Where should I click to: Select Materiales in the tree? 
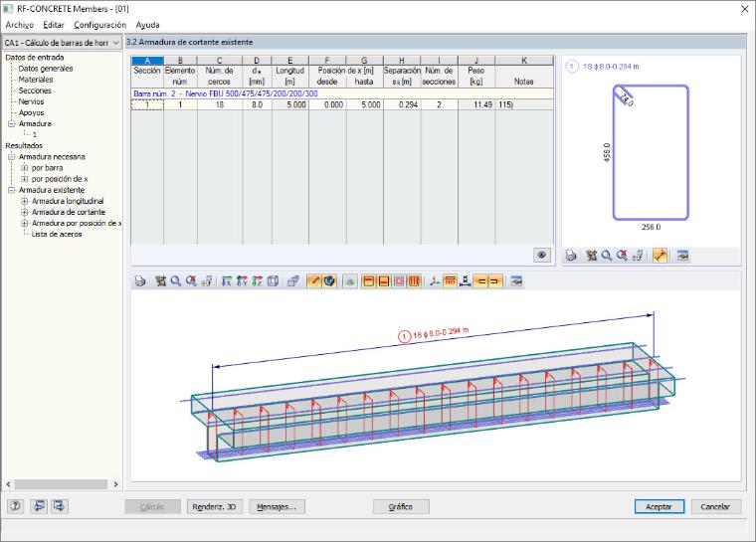coord(36,80)
